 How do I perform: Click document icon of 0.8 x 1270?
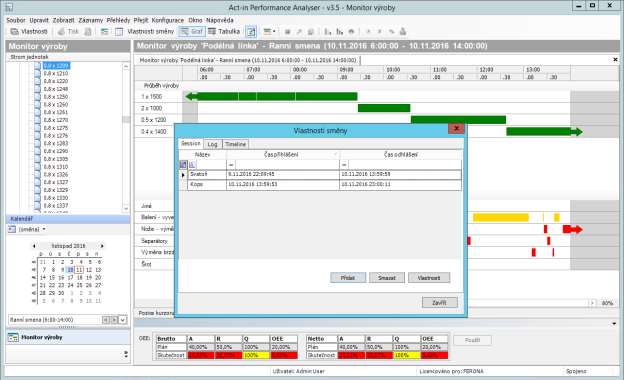pos(37,120)
